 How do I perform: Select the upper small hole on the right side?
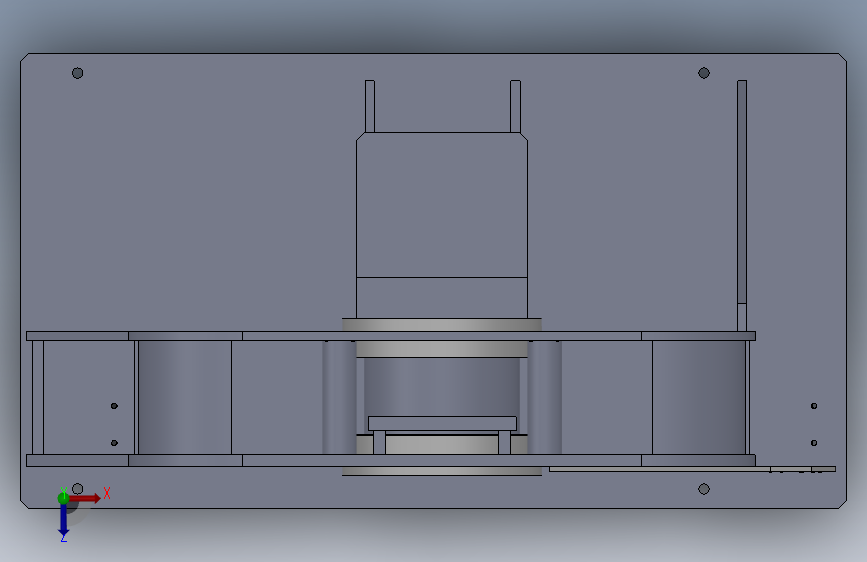tap(814, 406)
